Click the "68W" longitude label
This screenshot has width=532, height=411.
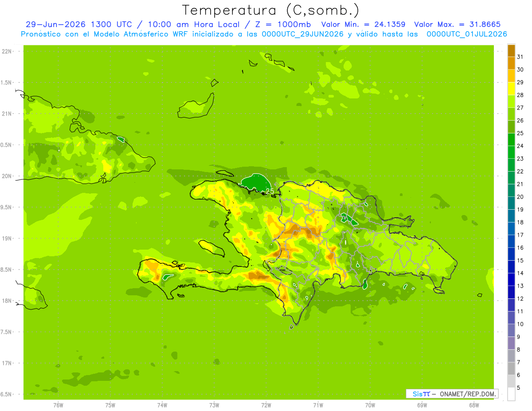(474, 405)
